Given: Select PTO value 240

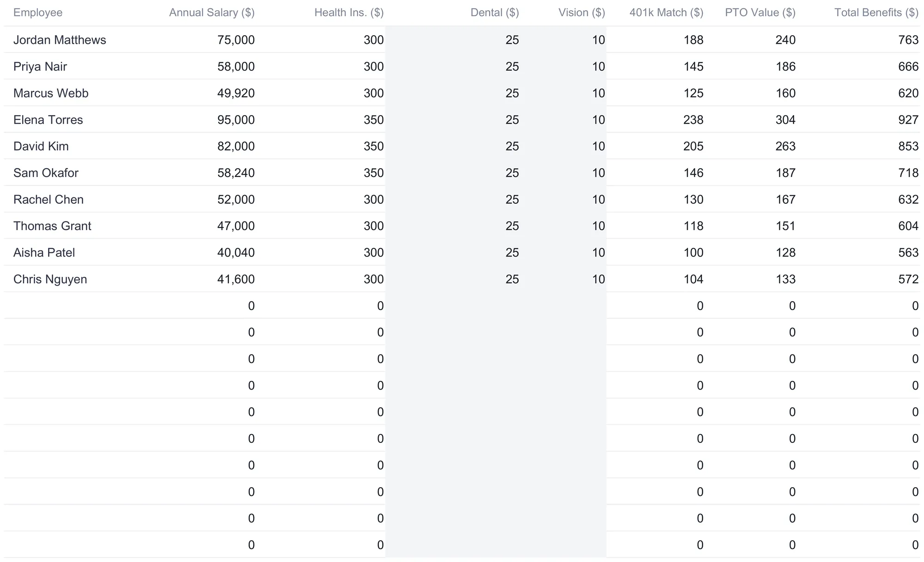Looking at the screenshot, I should [x=785, y=40].
